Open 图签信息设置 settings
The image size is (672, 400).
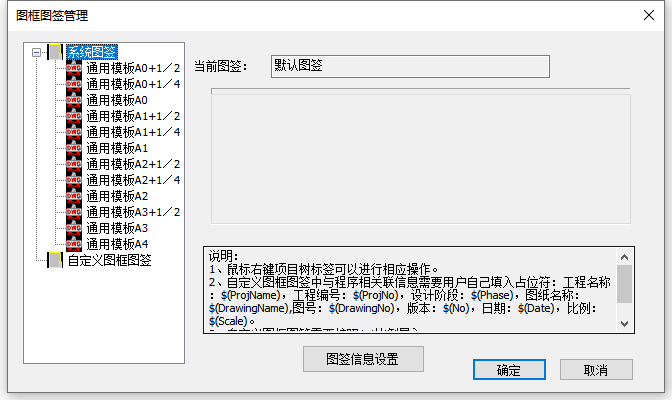363,359
